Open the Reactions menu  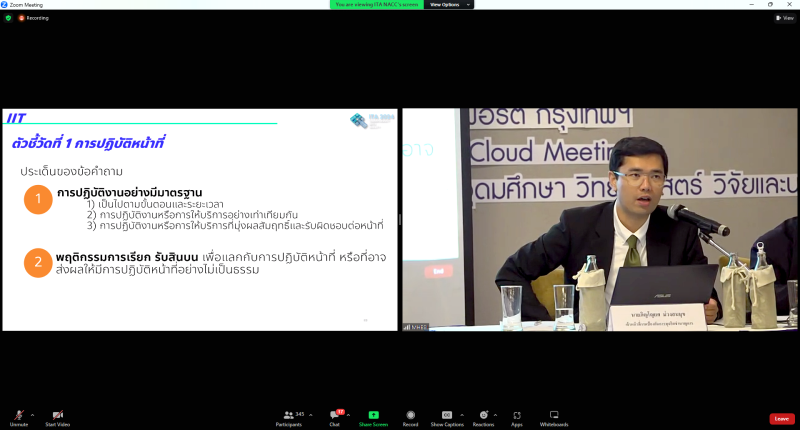click(483, 418)
